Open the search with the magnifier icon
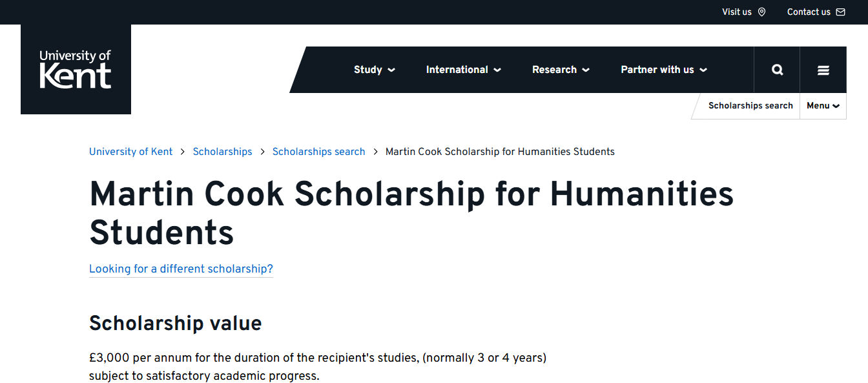The height and width of the screenshot is (383, 868). coord(777,69)
